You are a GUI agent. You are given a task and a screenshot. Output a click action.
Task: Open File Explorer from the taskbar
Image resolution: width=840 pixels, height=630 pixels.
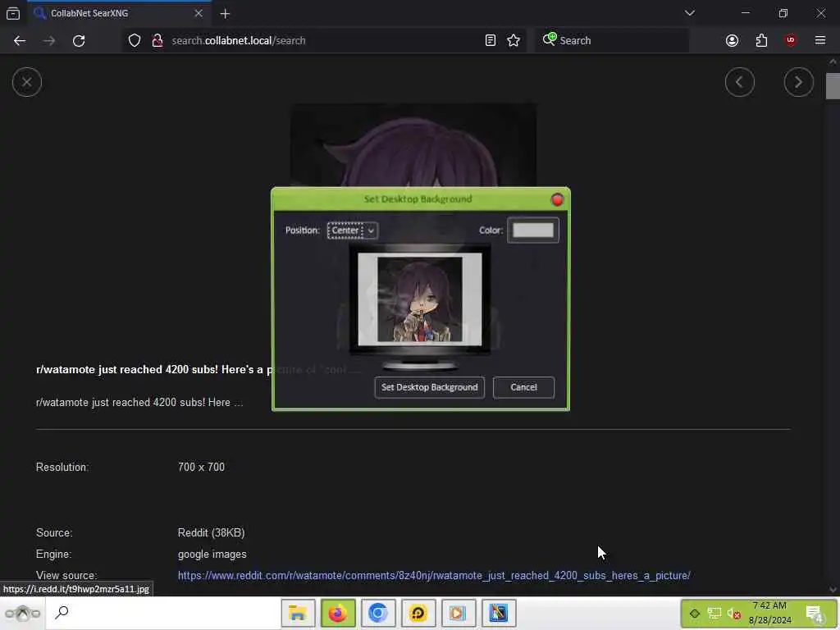[298, 613]
